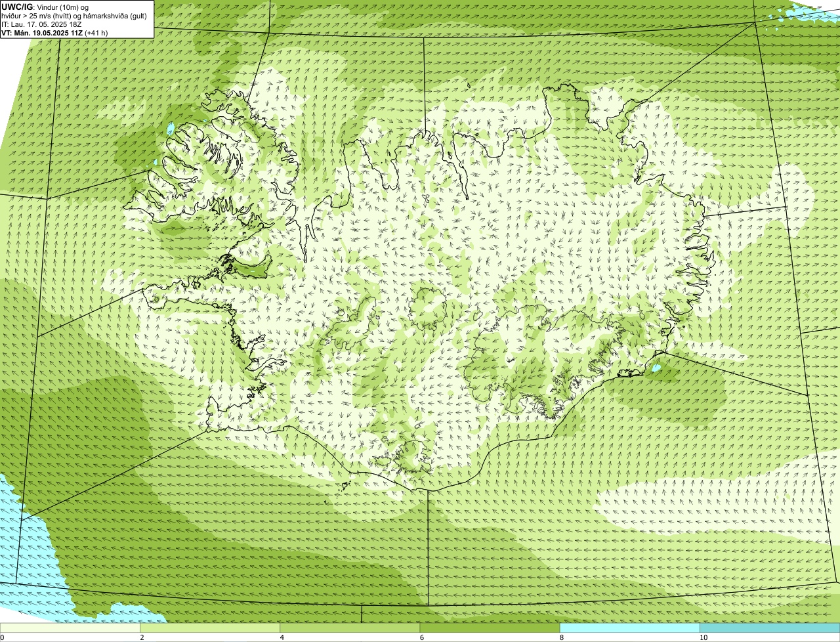Click the light cyan 8–10 m/s legend band
This screenshot has width=840, height=642.
[630, 628]
